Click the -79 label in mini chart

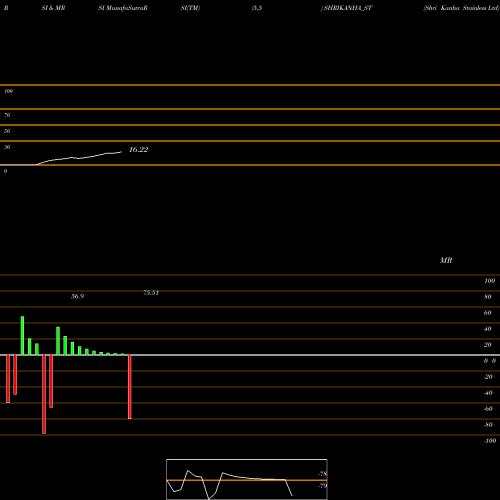point(323,486)
